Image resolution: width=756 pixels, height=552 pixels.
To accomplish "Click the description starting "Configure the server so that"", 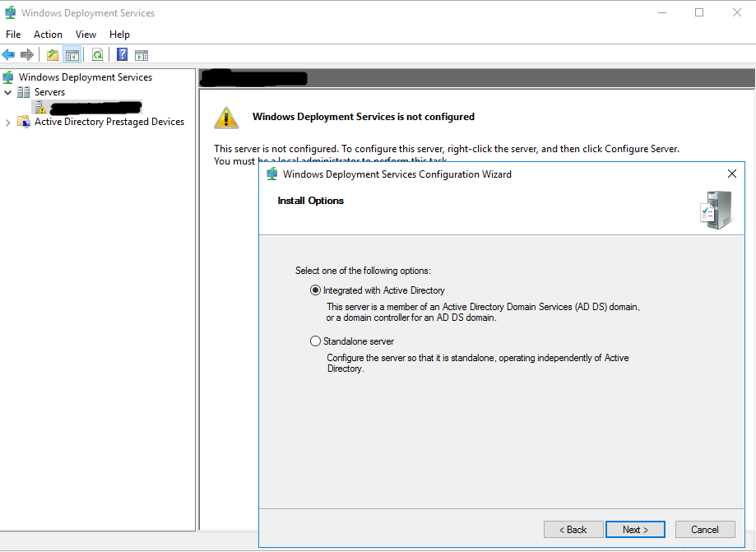I will pyautogui.click(x=478, y=363).
